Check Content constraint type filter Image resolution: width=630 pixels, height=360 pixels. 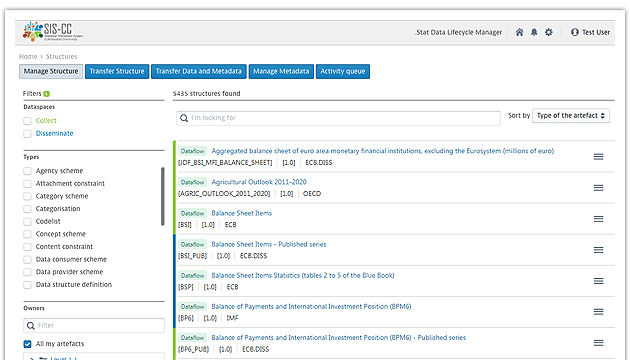27,247
